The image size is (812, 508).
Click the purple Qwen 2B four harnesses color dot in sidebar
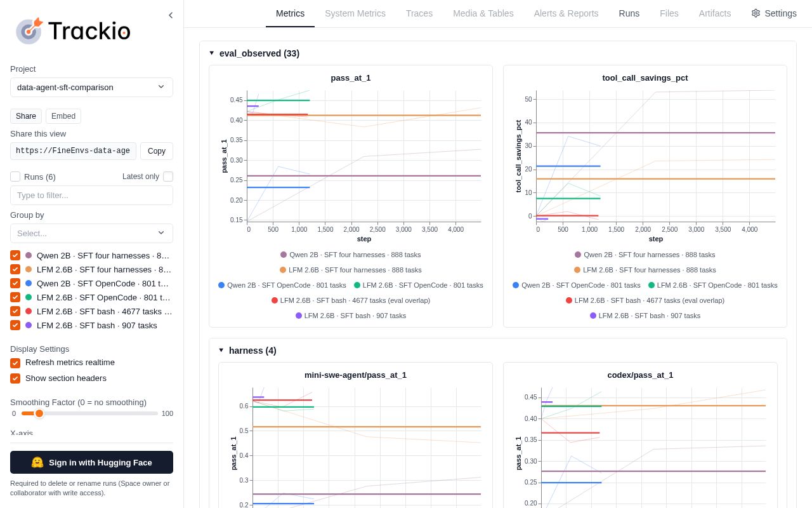(29, 255)
